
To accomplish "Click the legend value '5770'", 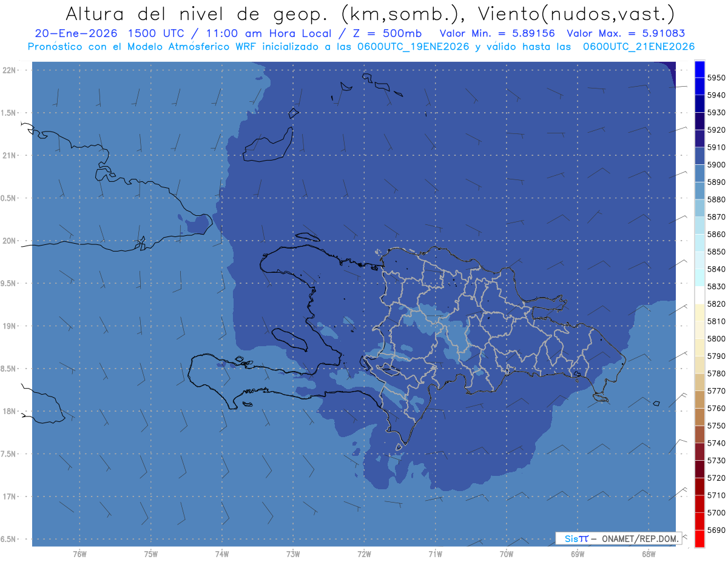I will [716, 391].
